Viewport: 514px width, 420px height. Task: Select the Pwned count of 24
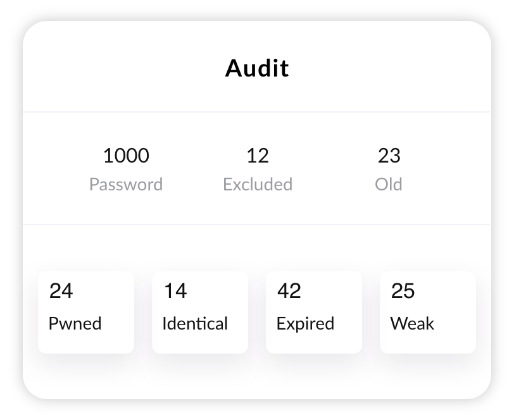pos(61,292)
